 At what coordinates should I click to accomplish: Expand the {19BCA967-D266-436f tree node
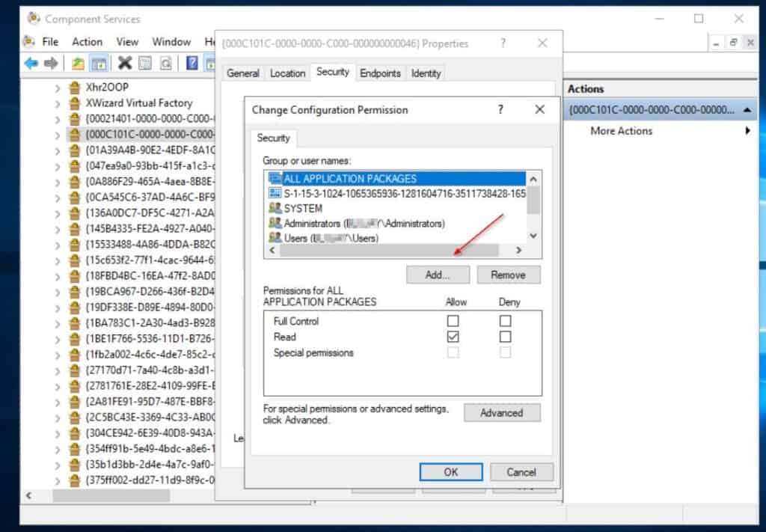click(x=58, y=292)
